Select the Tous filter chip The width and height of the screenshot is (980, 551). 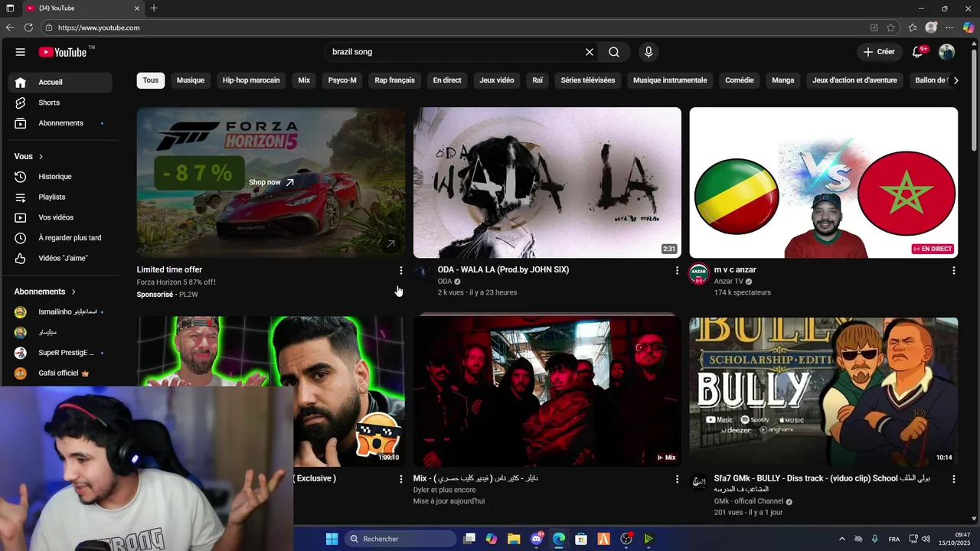151,80
